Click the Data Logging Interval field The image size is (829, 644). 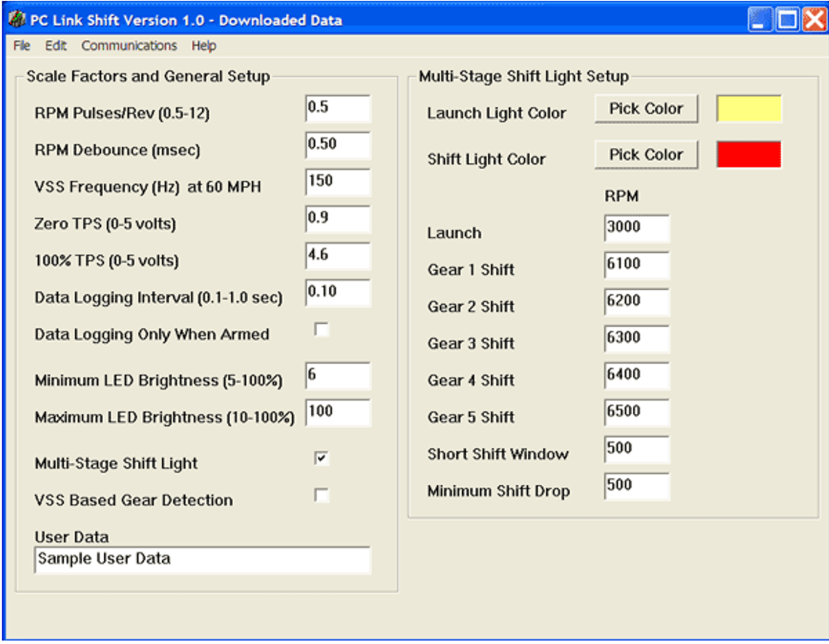point(338,293)
